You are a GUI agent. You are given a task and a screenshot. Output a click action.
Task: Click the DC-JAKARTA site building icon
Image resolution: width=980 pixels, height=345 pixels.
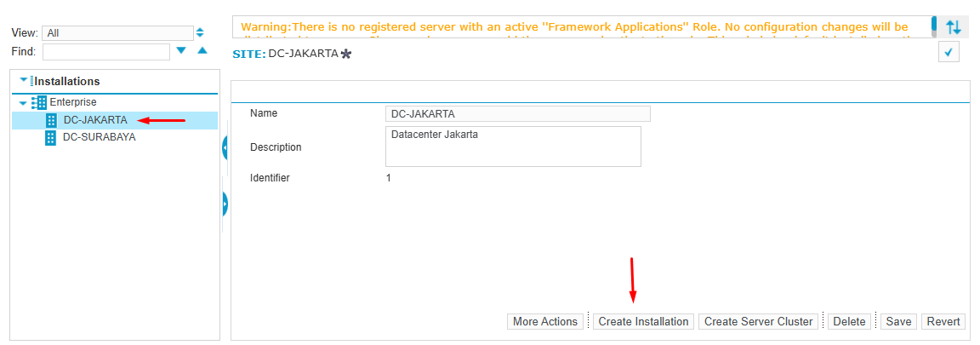click(x=51, y=120)
